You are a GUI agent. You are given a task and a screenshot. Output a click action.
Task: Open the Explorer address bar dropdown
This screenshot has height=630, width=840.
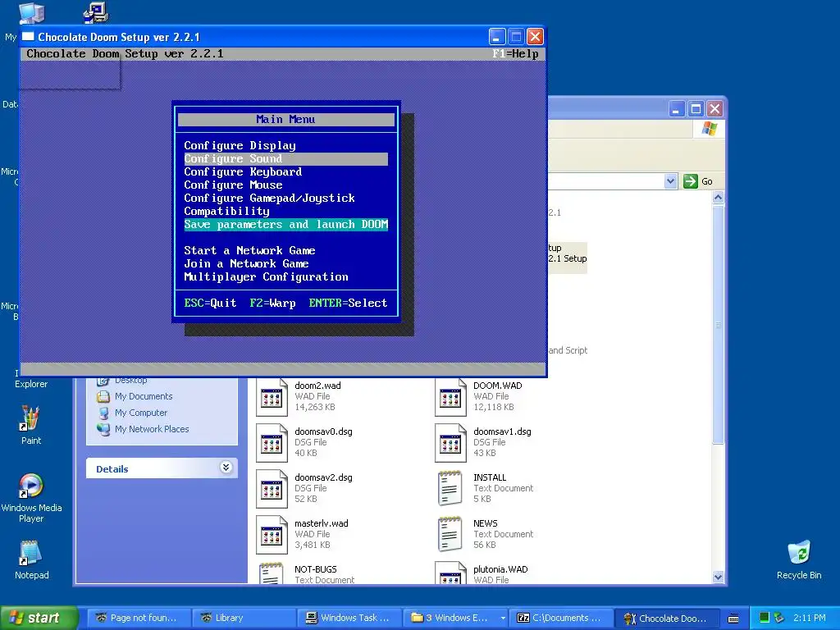click(x=671, y=181)
